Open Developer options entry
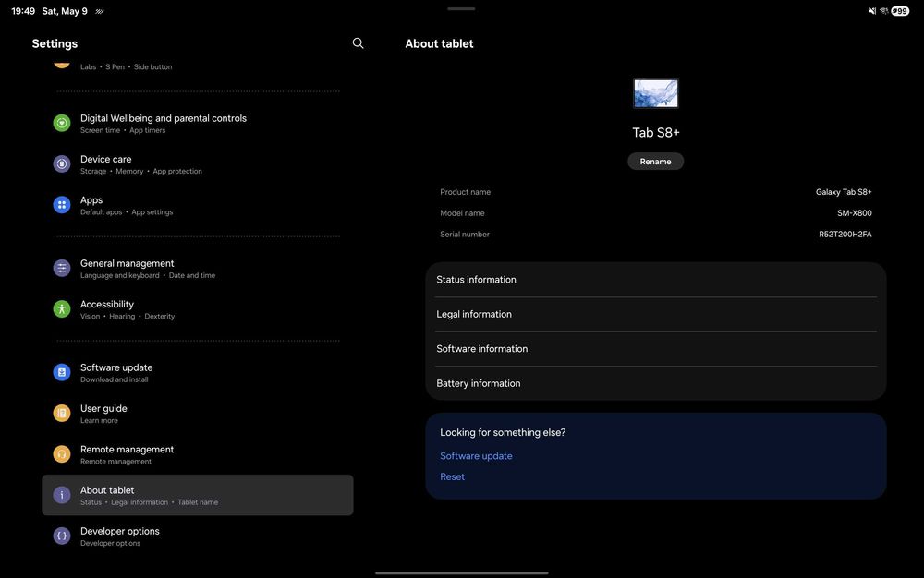Image resolution: width=924 pixels, height=578 pixels. [198, 536]
